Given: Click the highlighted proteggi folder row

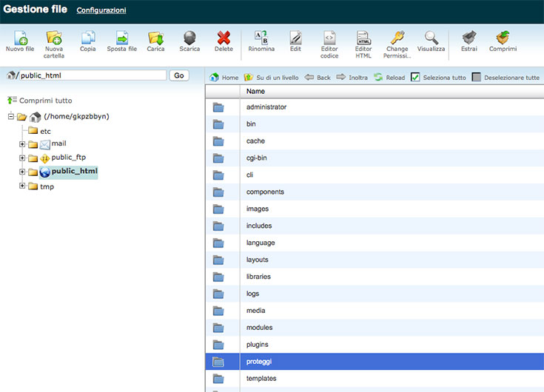Looking at the screenshot, I should pyautogui.click(x=375, y=362).
